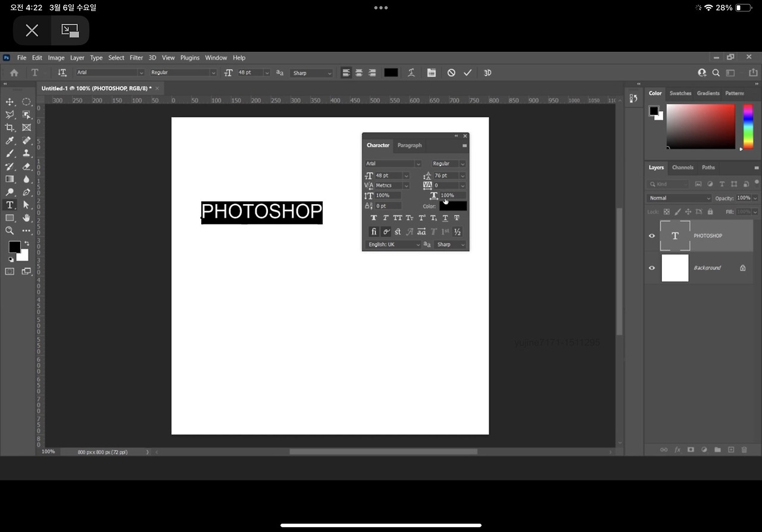Select the Clone Stamp tool
762x532 pixels.
click(x=26, y=154)
